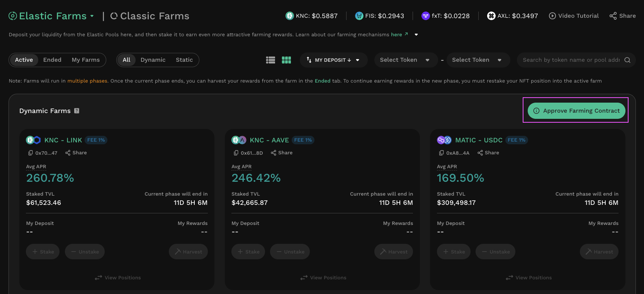Click the 'multiple phases' link in note
The height and width of the screenshot is (294, 644).
click(x=87, y=81)
